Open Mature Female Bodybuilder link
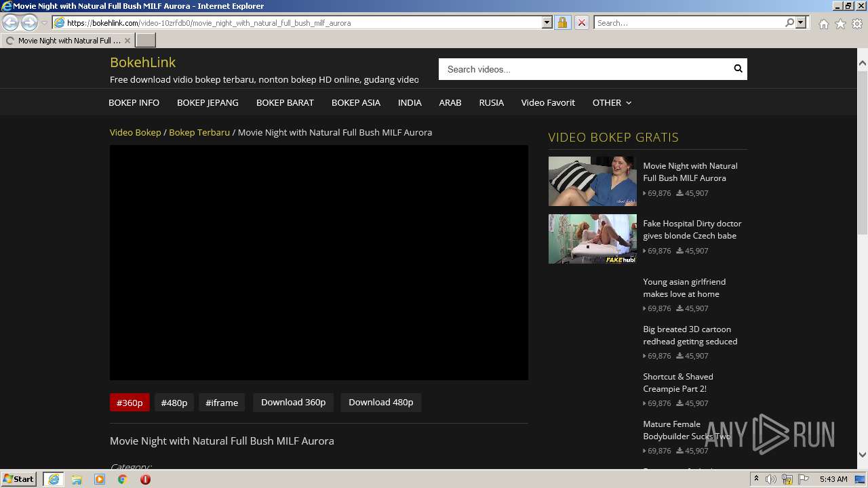 [686, 430]
